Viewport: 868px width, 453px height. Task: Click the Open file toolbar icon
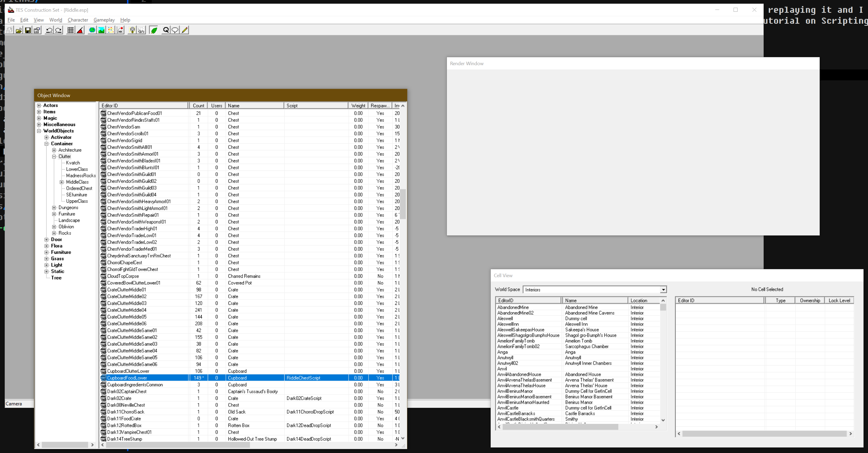click(x=19, y=30)
